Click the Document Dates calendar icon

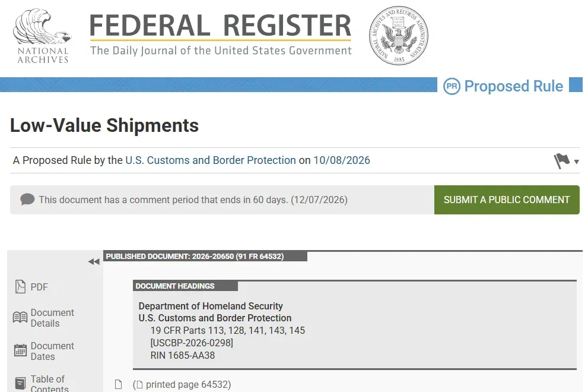point(20,350)
